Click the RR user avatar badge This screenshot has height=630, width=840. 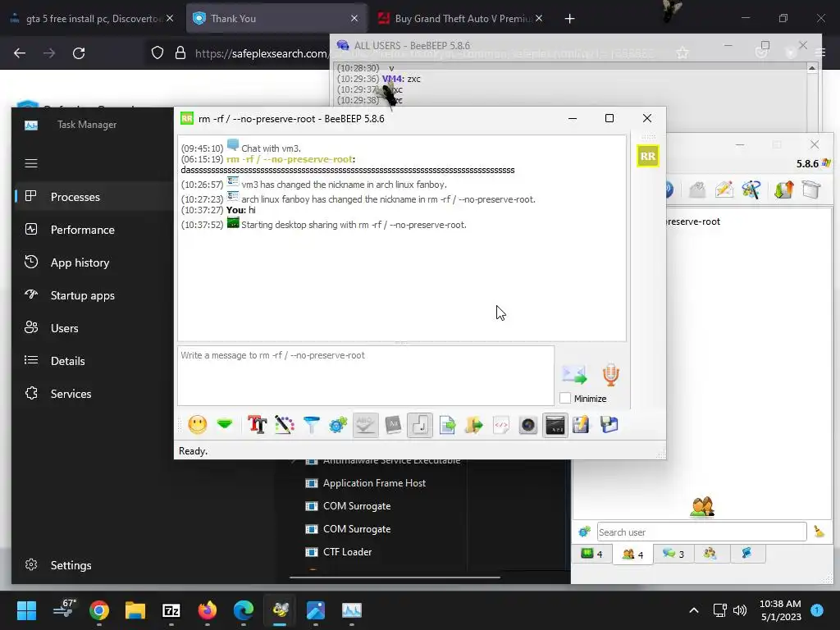(x=648, y=157)
